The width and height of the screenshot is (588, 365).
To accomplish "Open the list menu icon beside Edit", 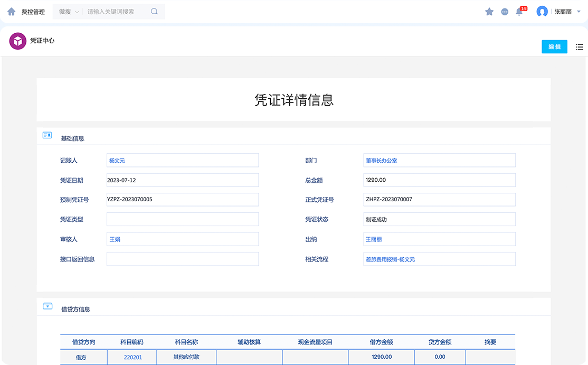I will point(579,47).
